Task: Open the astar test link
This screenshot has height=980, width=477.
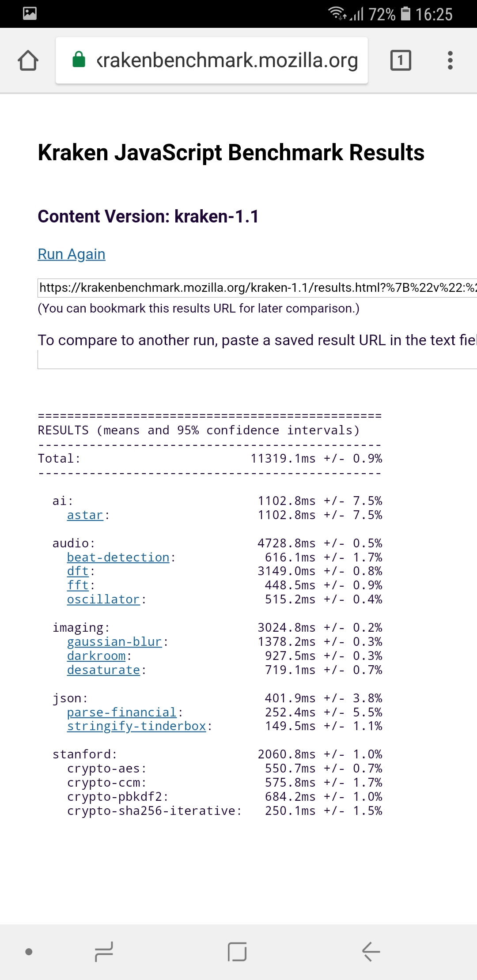Action: pos(85,515)
